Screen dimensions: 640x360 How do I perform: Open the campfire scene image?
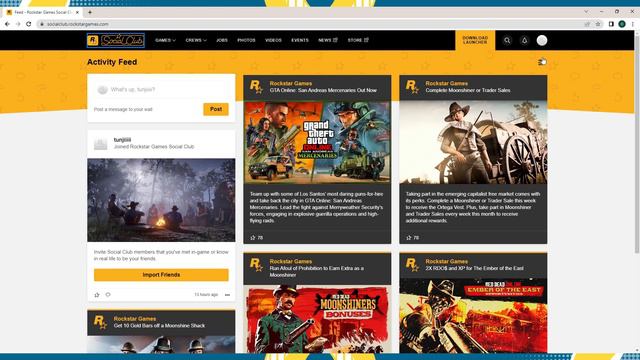coord(161,200)
